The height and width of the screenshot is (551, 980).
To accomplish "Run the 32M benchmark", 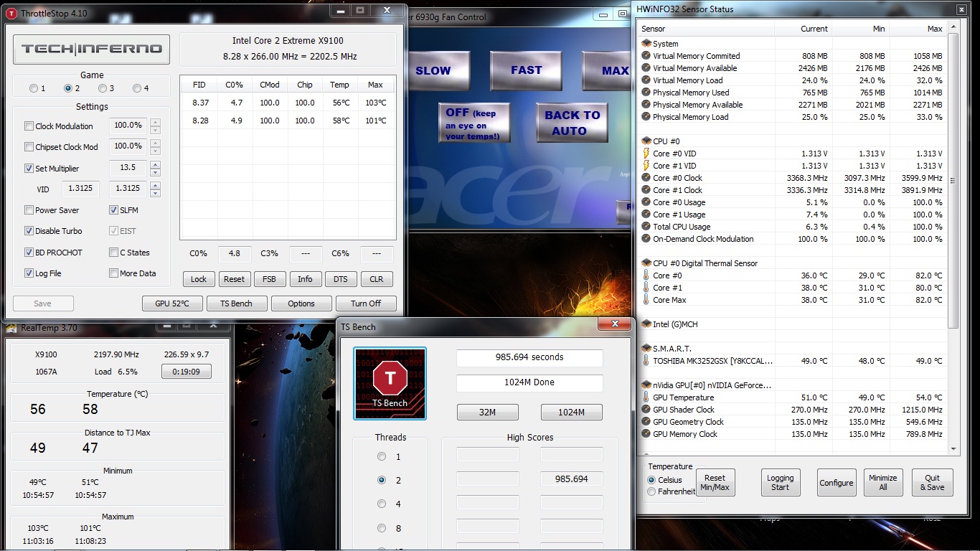I will tap(488, 412).
